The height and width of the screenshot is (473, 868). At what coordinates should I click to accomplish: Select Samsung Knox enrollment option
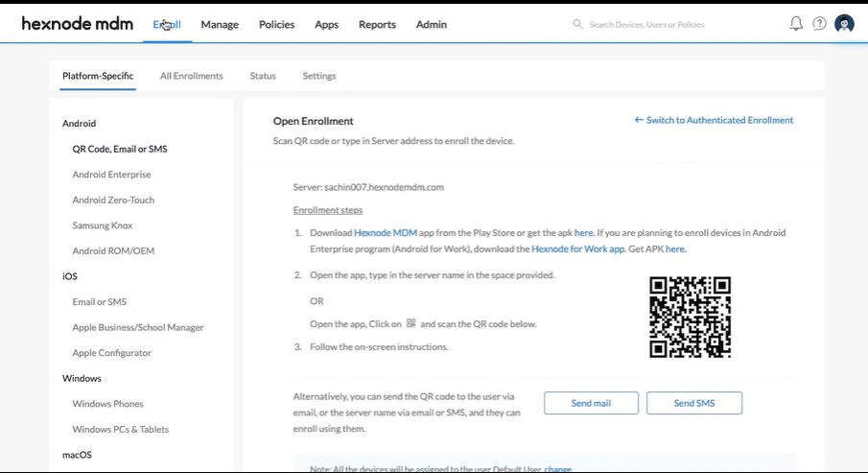(x=103, y=225)
